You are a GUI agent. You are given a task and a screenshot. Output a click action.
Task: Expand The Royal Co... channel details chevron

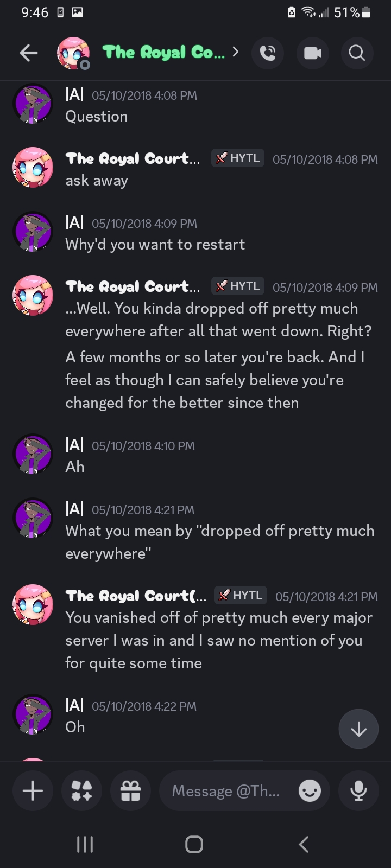point(235,52)
